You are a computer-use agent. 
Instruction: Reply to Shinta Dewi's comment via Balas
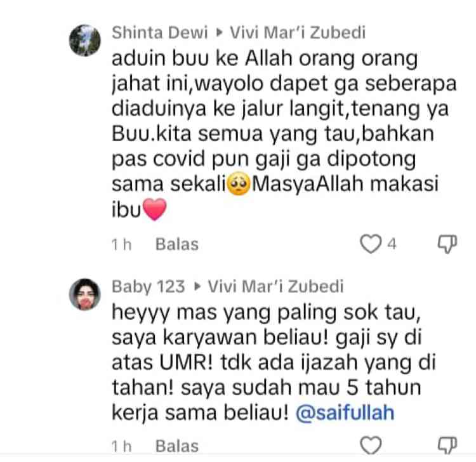click(177, 244)
